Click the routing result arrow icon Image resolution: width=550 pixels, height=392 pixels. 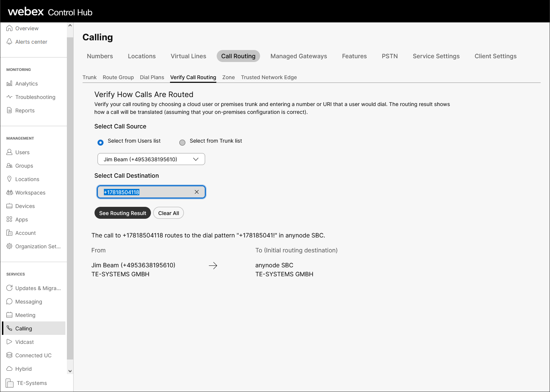tap(213, 265)
